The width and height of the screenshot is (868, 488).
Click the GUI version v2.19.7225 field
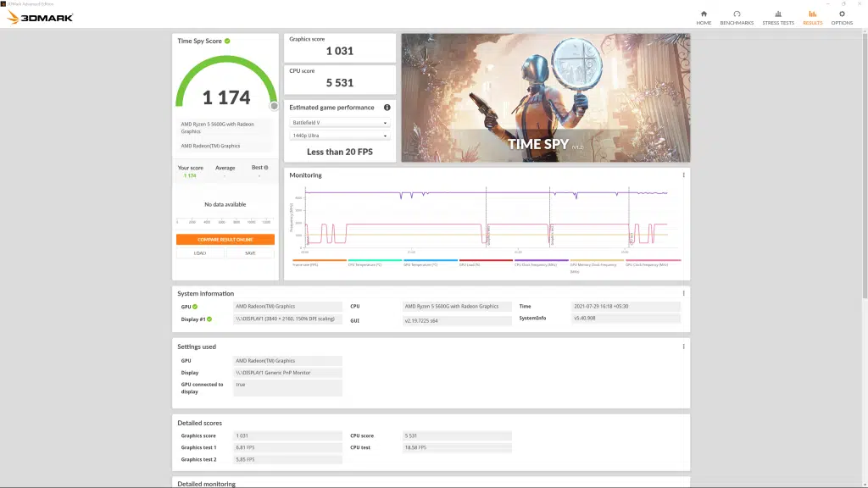point(457,321)
